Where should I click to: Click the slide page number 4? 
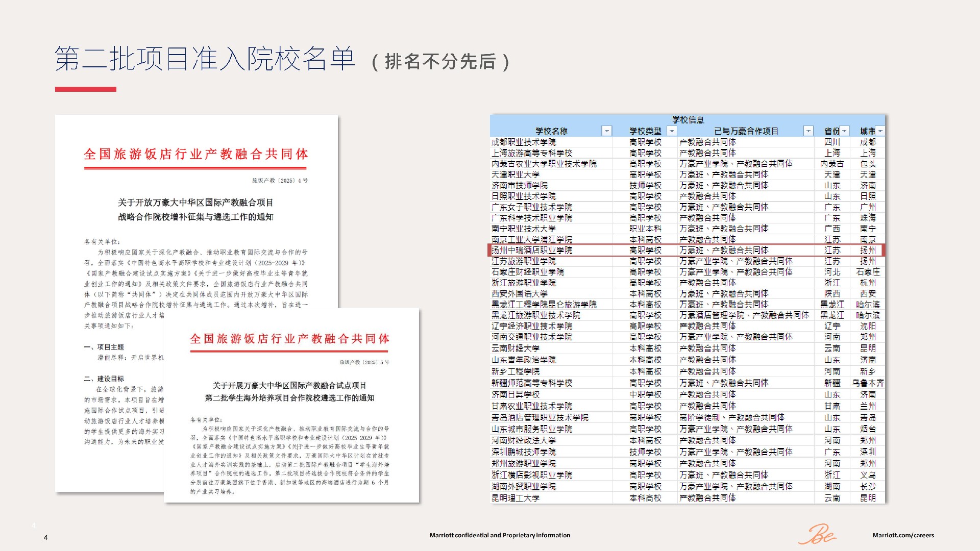click(x=46, y=538)
